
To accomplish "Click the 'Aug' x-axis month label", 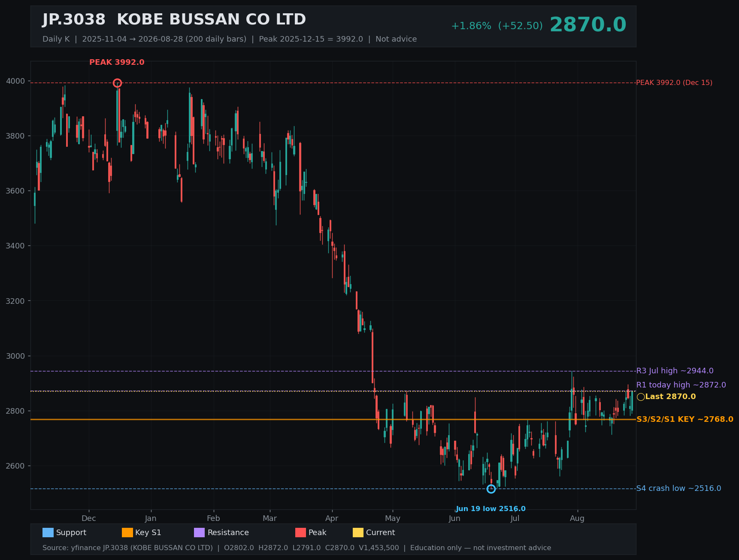I will [x=577, y=518].
